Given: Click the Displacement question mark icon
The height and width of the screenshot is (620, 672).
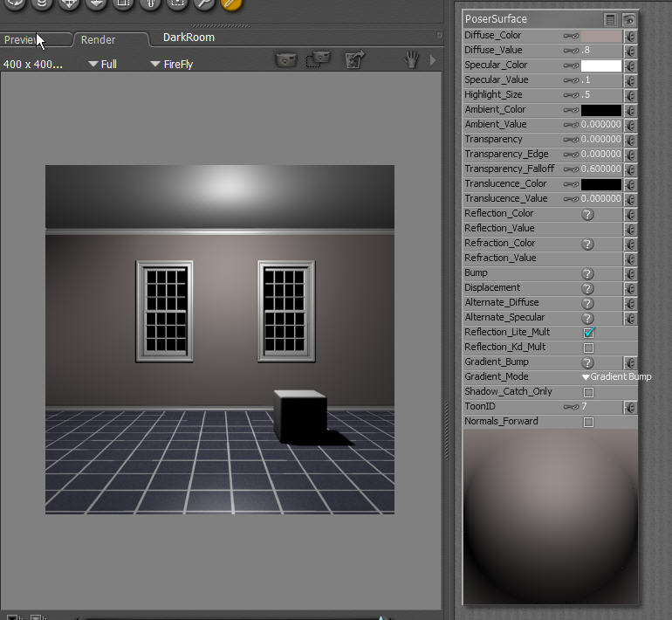Looking at the screenshot, I should 588,288.
